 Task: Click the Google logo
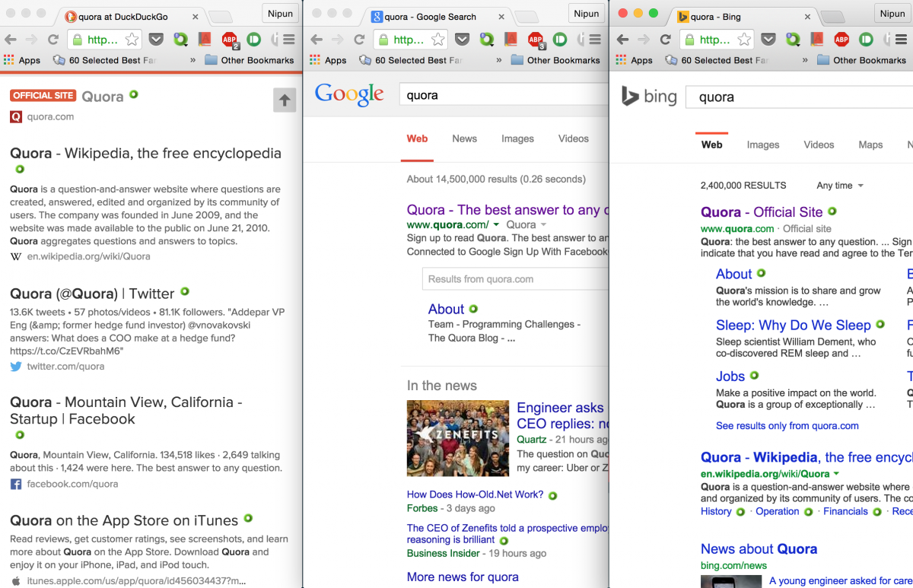(349, 94)
